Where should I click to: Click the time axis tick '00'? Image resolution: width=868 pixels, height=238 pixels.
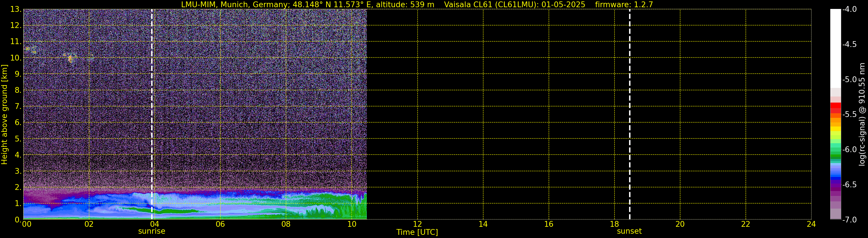pyautogui.click(x=26, y=224)
